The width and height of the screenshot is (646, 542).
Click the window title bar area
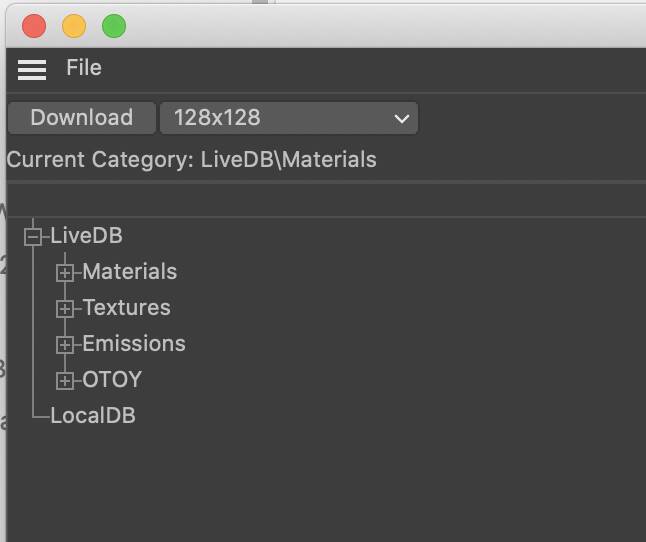click(380, 26)
